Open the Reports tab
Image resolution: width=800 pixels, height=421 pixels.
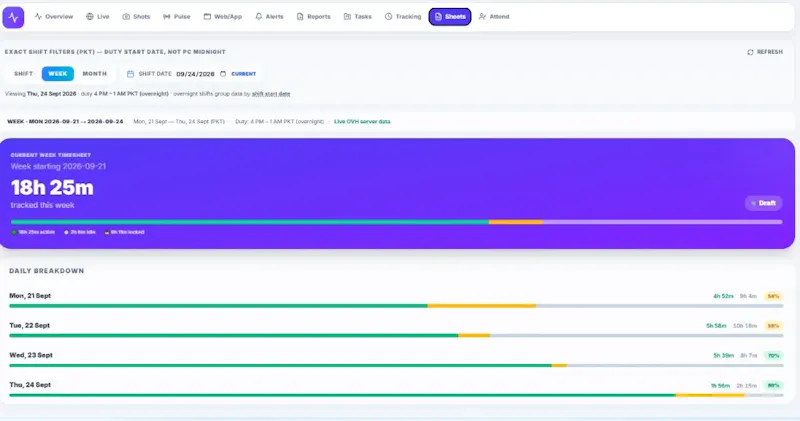click(x=313, y=17)
